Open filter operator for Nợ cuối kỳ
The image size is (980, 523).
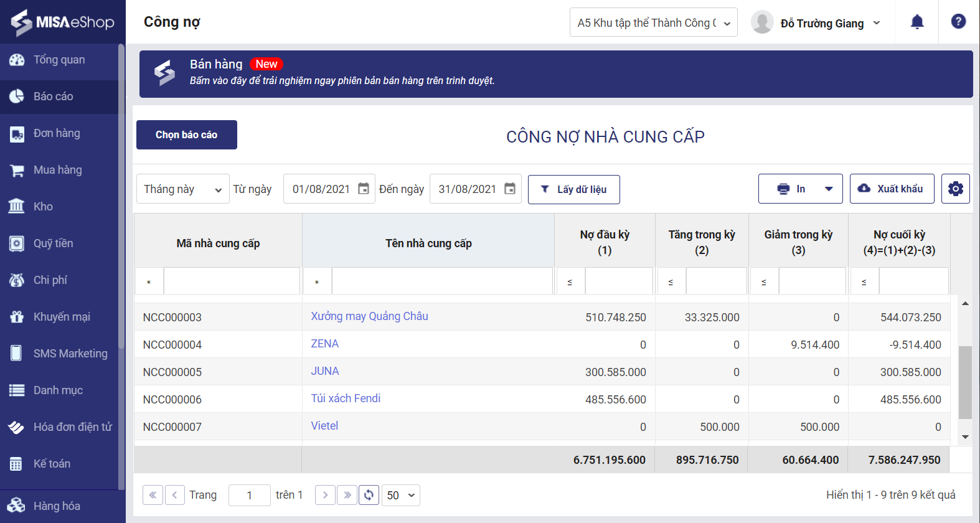point(864,281)
